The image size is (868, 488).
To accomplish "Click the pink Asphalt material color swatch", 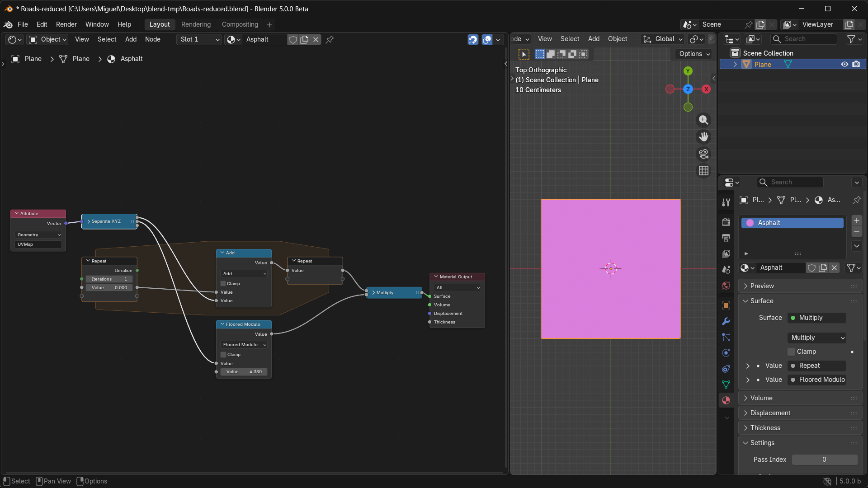I will tap(750, 223).
